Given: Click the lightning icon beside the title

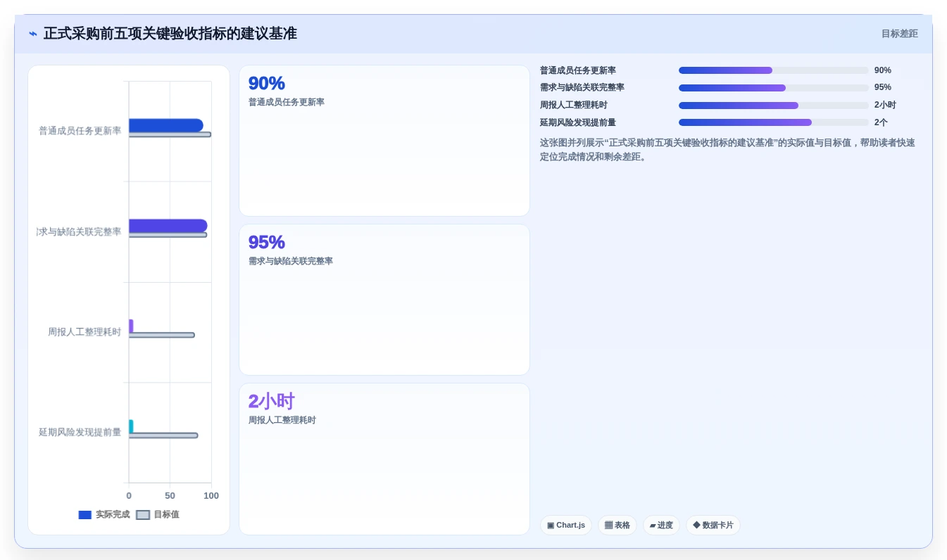Looking at the screenshot, I should (33, 34).
